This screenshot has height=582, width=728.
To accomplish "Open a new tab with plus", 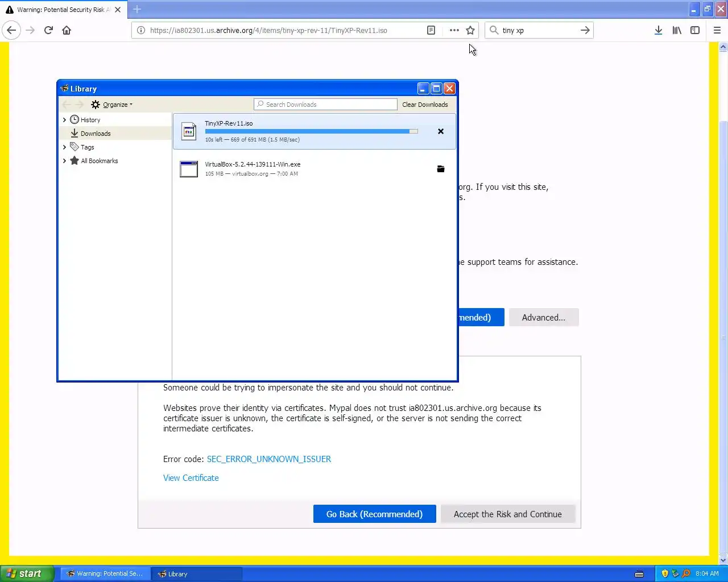I will click(x=137, y=9).
